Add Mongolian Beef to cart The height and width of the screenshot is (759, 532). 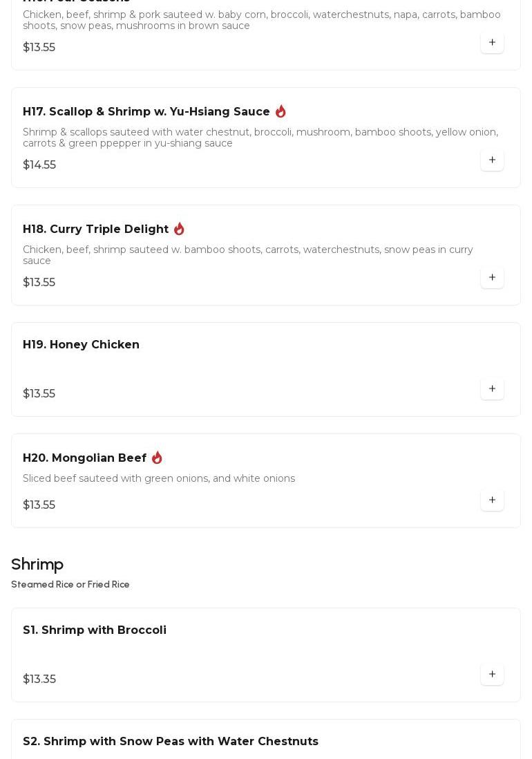point(492,500)
